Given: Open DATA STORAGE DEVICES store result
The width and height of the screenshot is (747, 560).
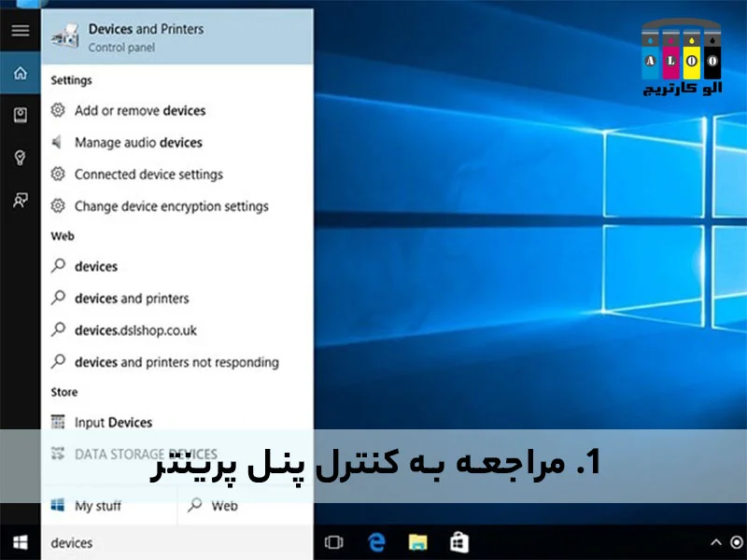Looking at the screenshot, I should [177, 455].
